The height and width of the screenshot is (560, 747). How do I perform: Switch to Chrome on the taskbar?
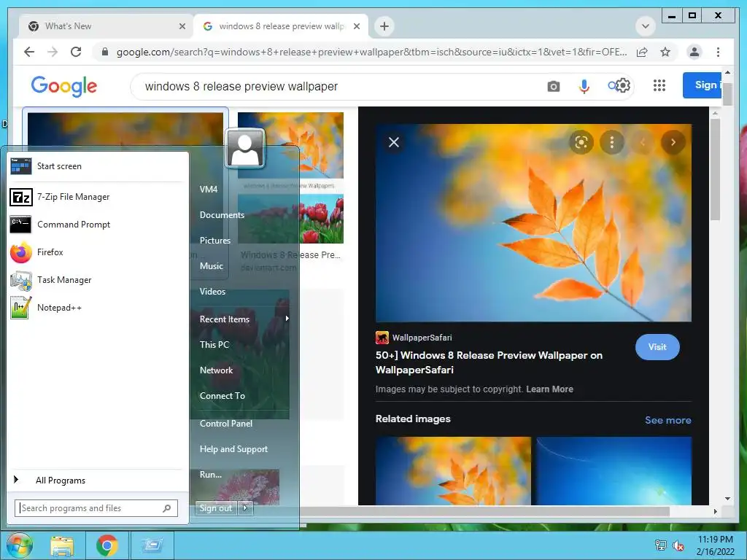pos(107,545)
